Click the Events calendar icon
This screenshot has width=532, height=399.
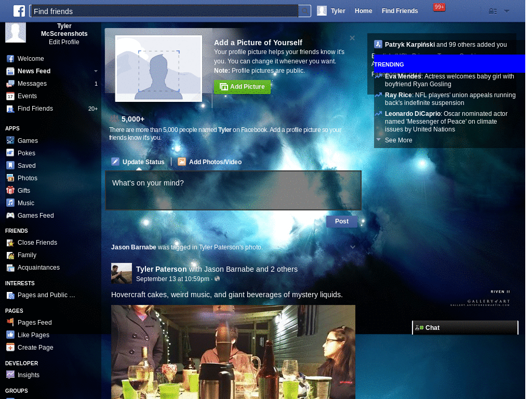10,96
